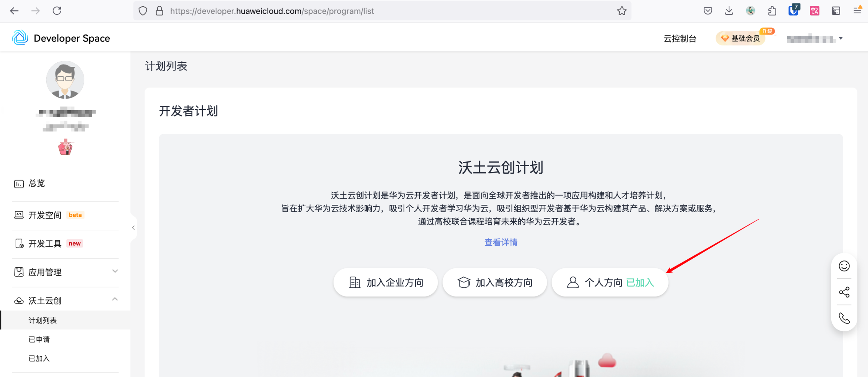Open the 查看详情 link
868x377 pixels.
click(x=501, y=242)
